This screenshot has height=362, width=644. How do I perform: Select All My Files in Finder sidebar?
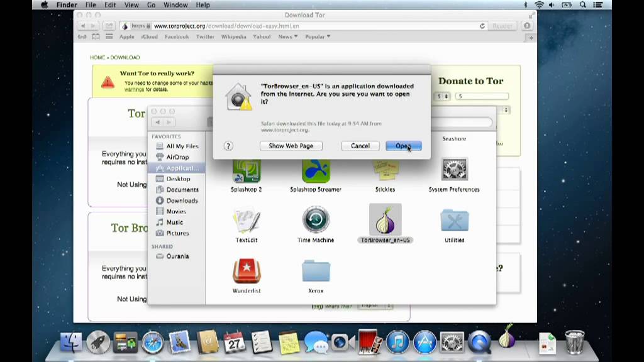tap(177, 146)
